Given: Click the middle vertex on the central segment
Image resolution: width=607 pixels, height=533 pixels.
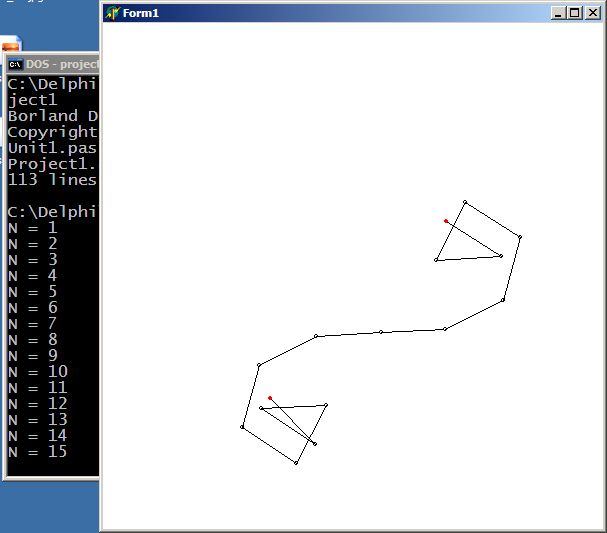Looking at the screenshot, I should pyautogui.click(x=381, y=332).
